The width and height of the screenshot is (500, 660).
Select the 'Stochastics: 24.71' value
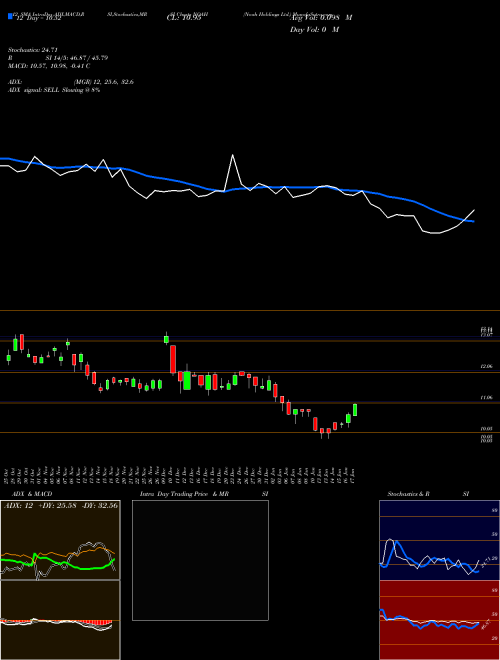click(x=32, y=50)
